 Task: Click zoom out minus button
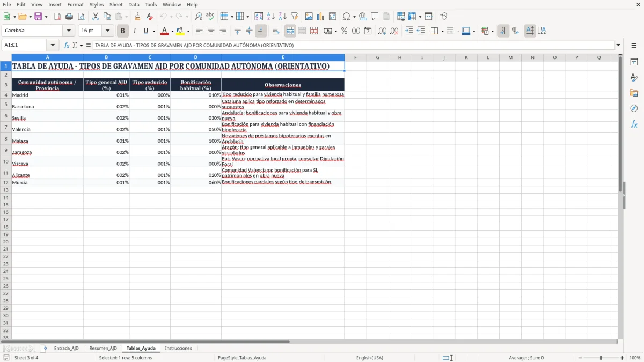coord(580,358)
